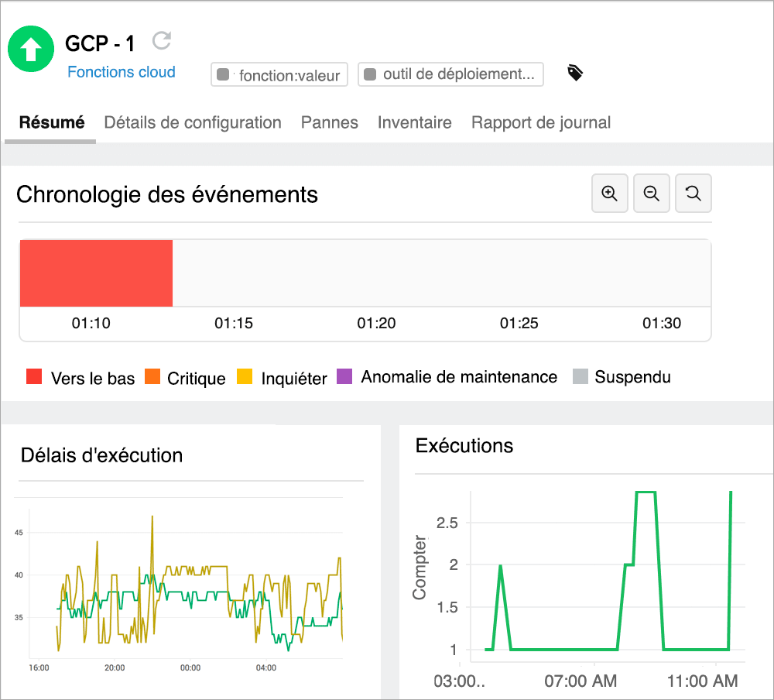The image size is (774, 700).
Task: Switch to the Pannes tab
Action: [329, 122]
